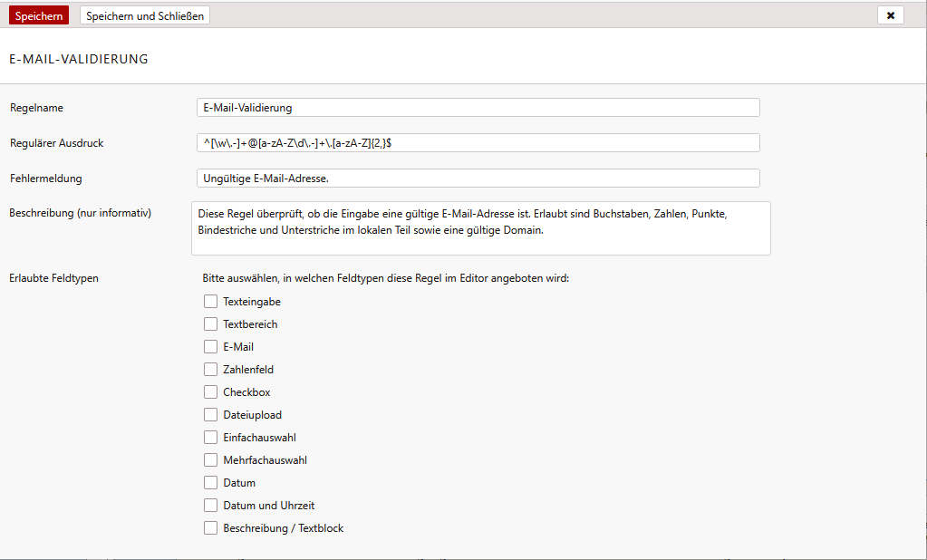
Task: Check the Beschreibung / Textblock checkbox
Action: pyautogui.click(x=210, y=528)
